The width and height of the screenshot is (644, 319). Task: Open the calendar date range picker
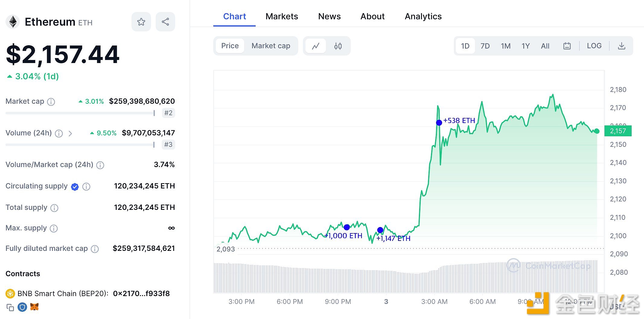pyautogui.click(x=567, y=46)
